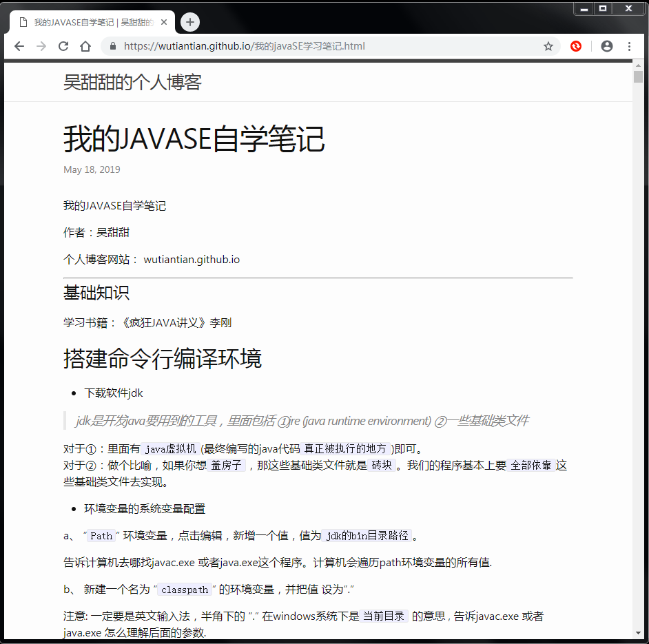The image size is (649, 644).
Task: Click the scrollbar down arrow
Action: (638, 633)
